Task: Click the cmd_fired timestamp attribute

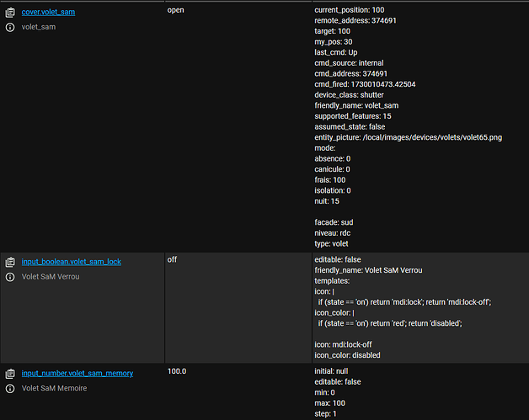Action: 365,84
